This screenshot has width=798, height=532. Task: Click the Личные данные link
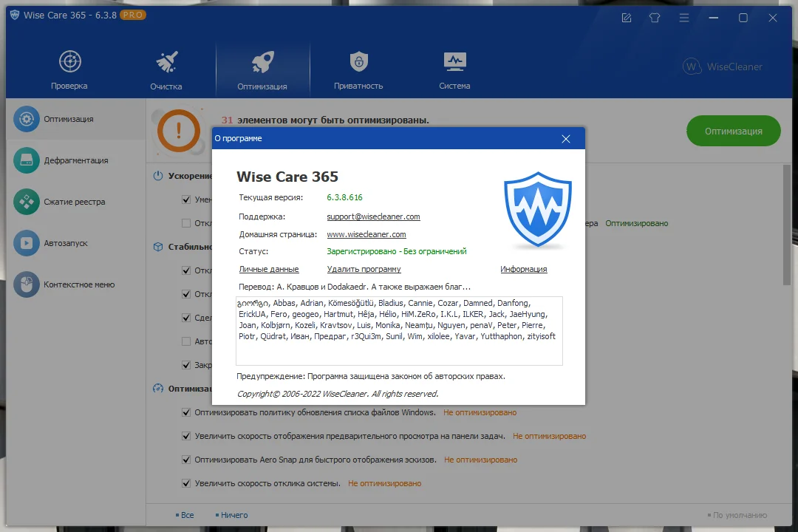269,269
